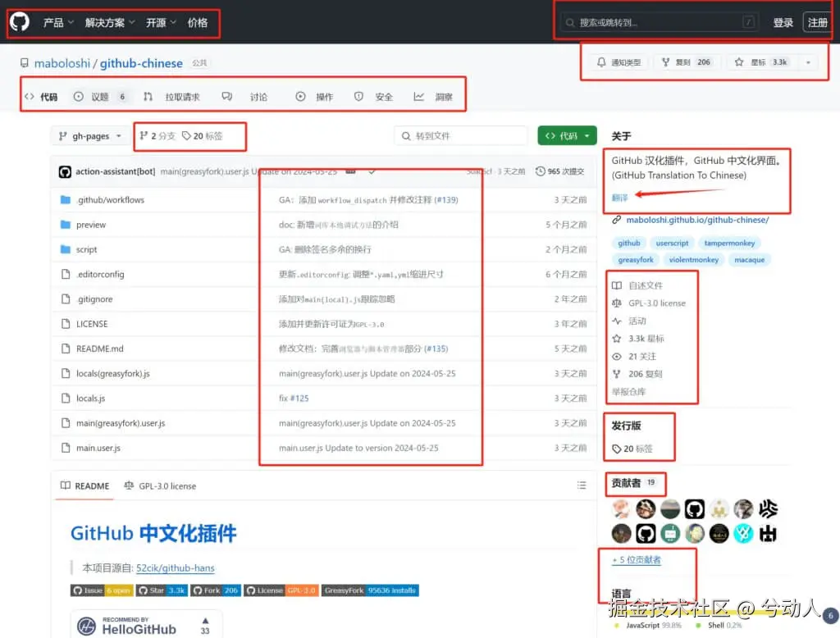Image resolution: width=840 pixels, height=638 pixels.
Task: Open the gh-pages branch selector
Action: (89, 136)
